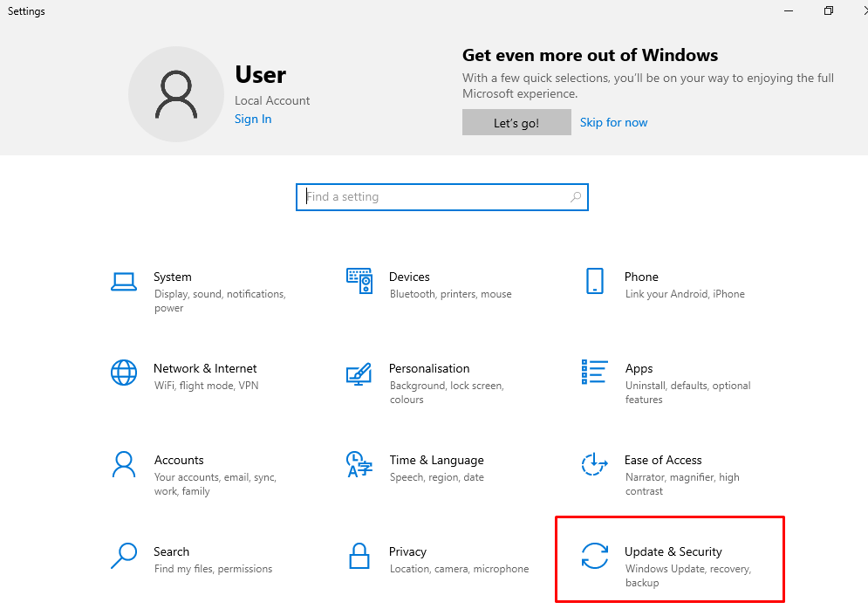This screenshot has width=868, height=609.
Task: Click 'Find my files, permissions' description
Action: click(213, 569)
